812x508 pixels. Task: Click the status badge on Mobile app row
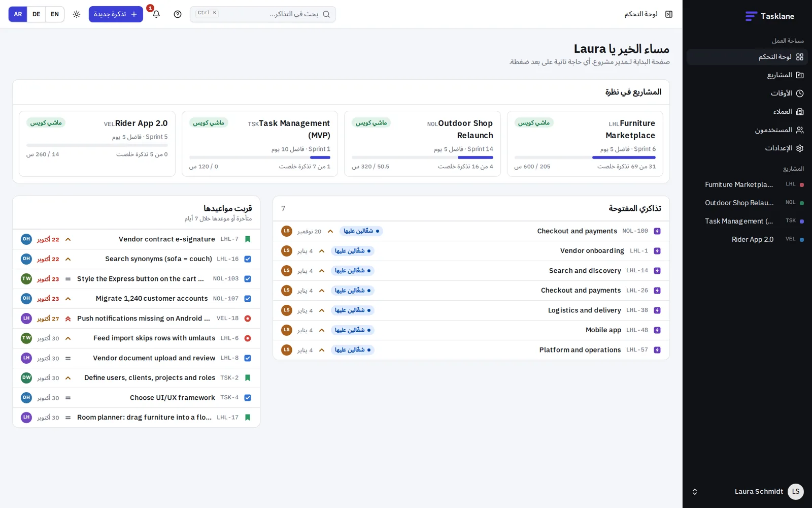tap(353, 330)
